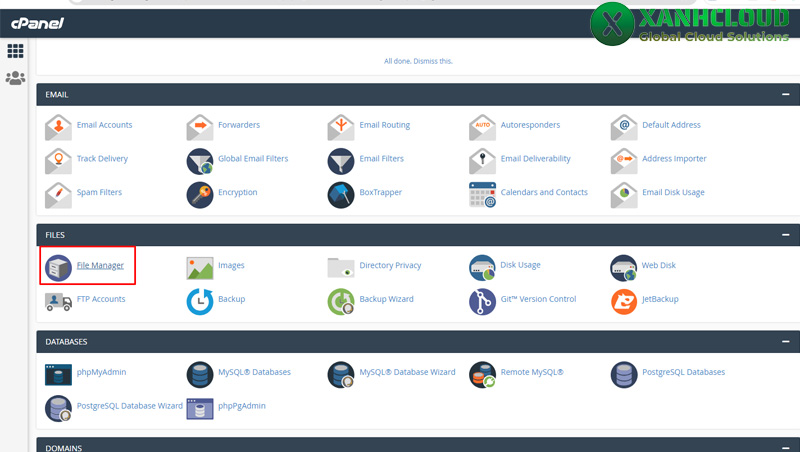
Task: Collapse the EMAIL section
Action: (785, 94)
